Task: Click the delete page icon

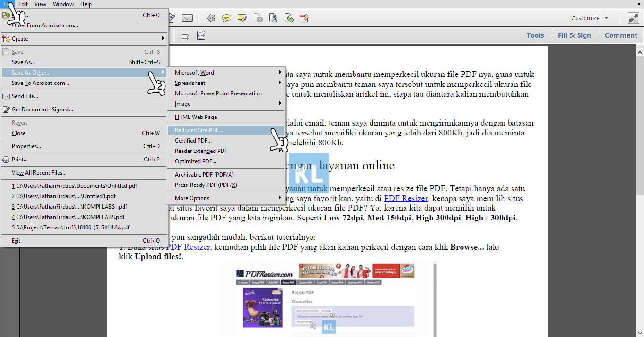Action: pyautogui.click(x=258, y=18)
